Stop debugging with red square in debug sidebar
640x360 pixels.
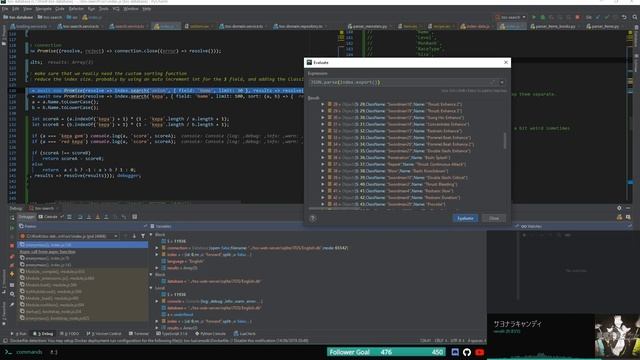(x=12, y=246)
